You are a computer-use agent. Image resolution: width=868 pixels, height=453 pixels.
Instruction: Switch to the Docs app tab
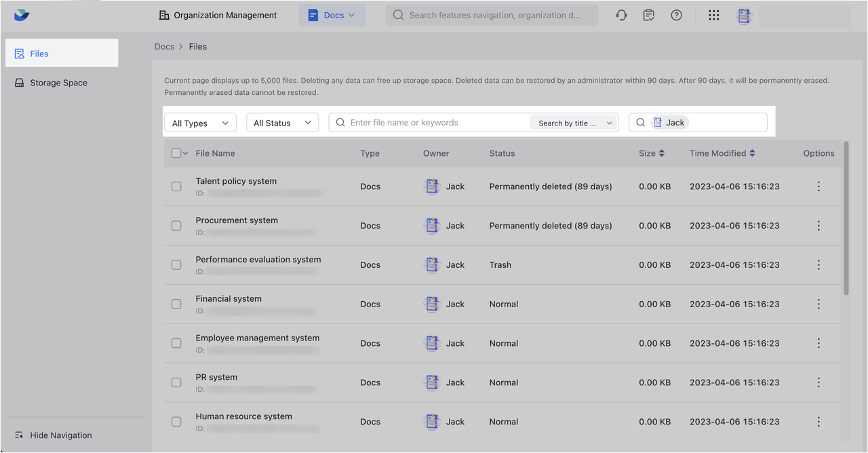(332, 14)
